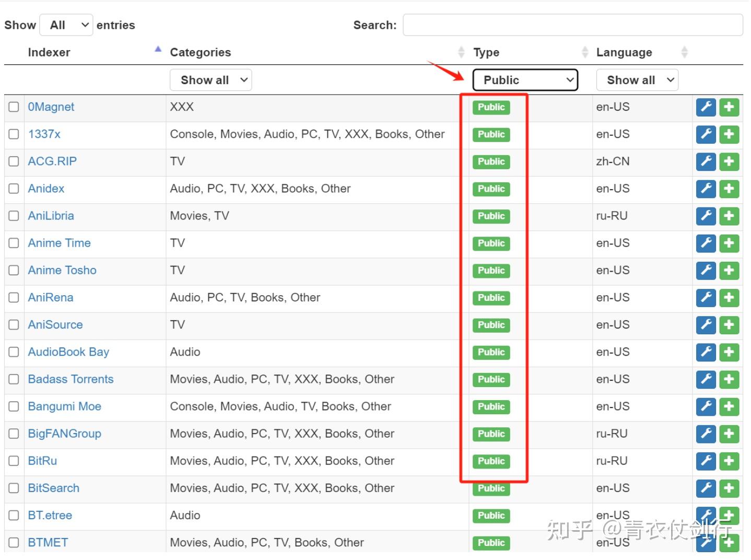Viewport: 751px width, 560px height.
Task: Click 'Console, Movies, Audio, TV, Books, Other' text
Action: [280, 406]
